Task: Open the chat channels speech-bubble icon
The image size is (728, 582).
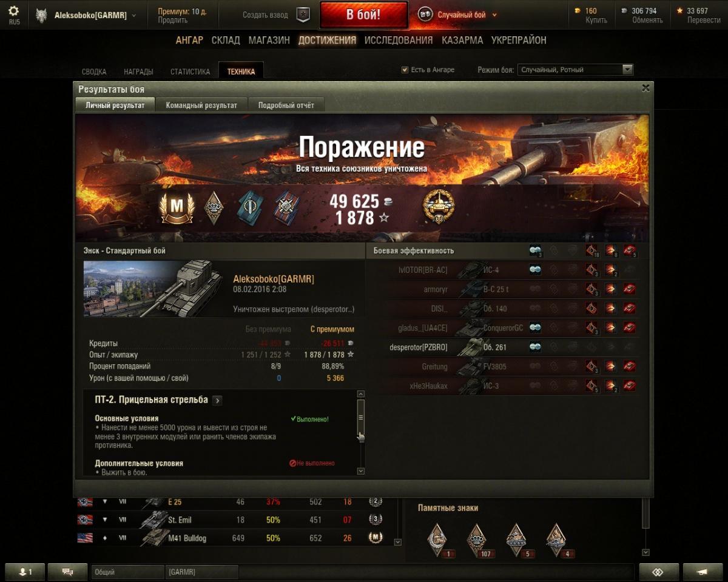Action: coord(67,572)
